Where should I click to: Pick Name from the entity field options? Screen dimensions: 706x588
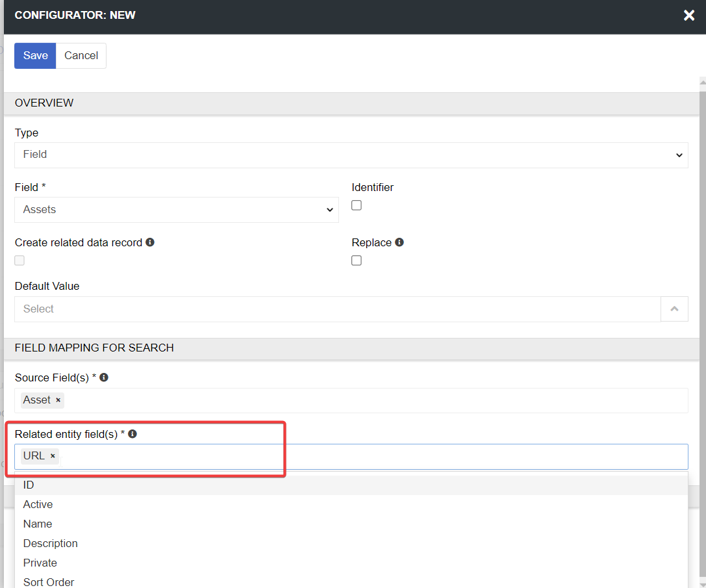[38, 524]
